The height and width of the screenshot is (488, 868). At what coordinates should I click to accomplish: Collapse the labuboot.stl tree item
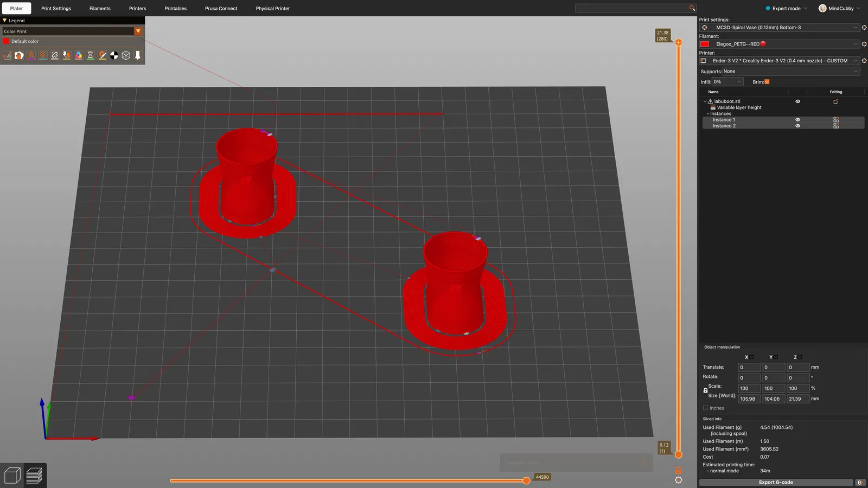[705, 101]
